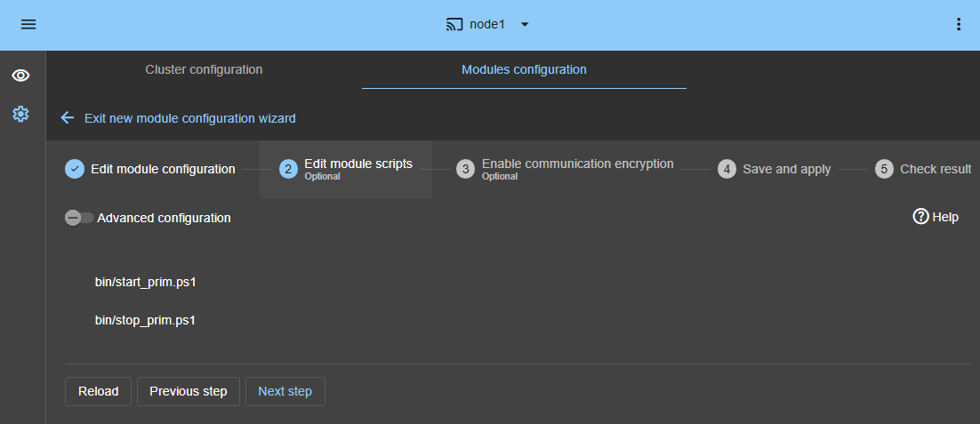Image resolution: width=980 pixels, height=424 pixels.
Task: Toggle the Advanced configuration switch
Action: click(79, 218)
